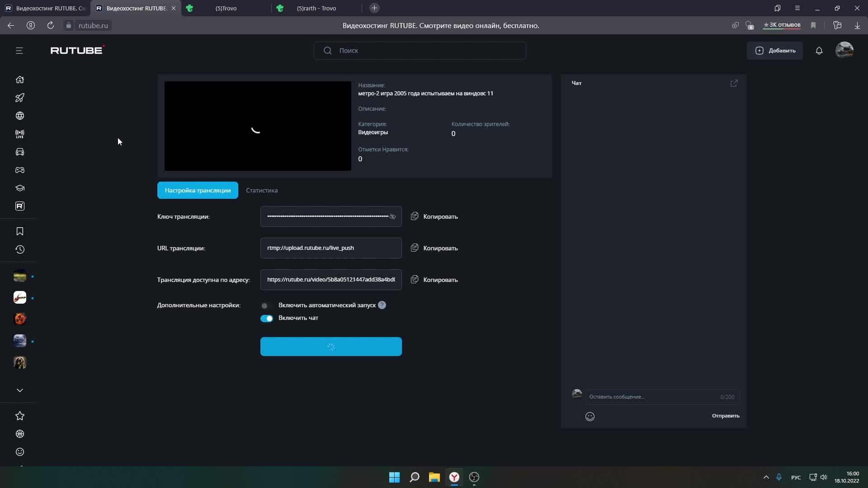Open the Home icon in sidebar

[20, 80]
